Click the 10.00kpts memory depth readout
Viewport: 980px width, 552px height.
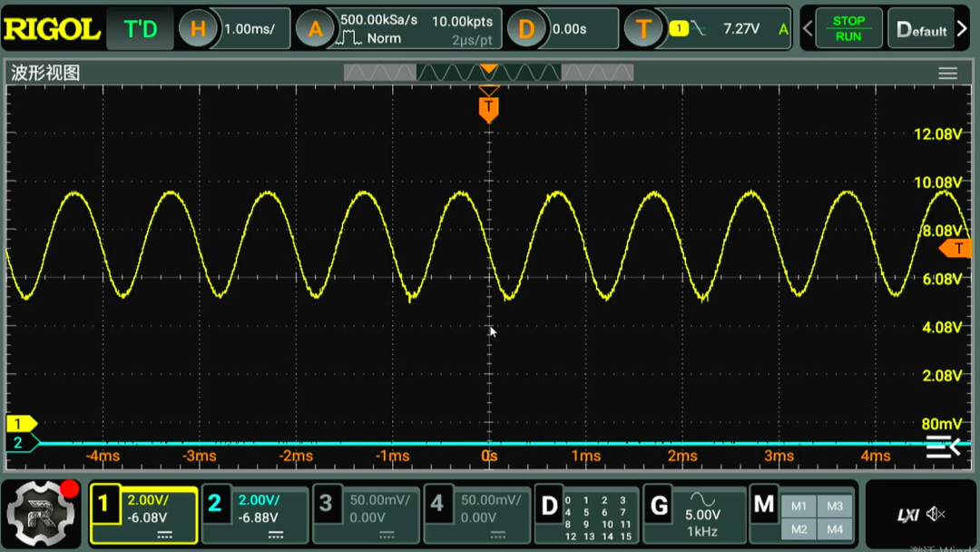(462, 21)
